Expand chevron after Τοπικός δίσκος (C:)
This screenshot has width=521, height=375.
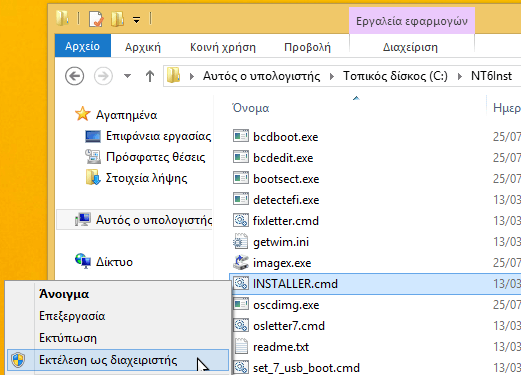(460, 76)
